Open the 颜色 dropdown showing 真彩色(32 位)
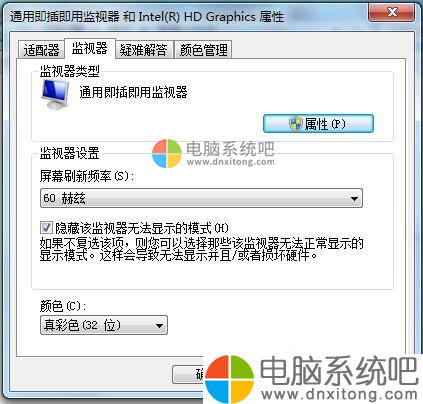The image size is (423, 404). 104,325
